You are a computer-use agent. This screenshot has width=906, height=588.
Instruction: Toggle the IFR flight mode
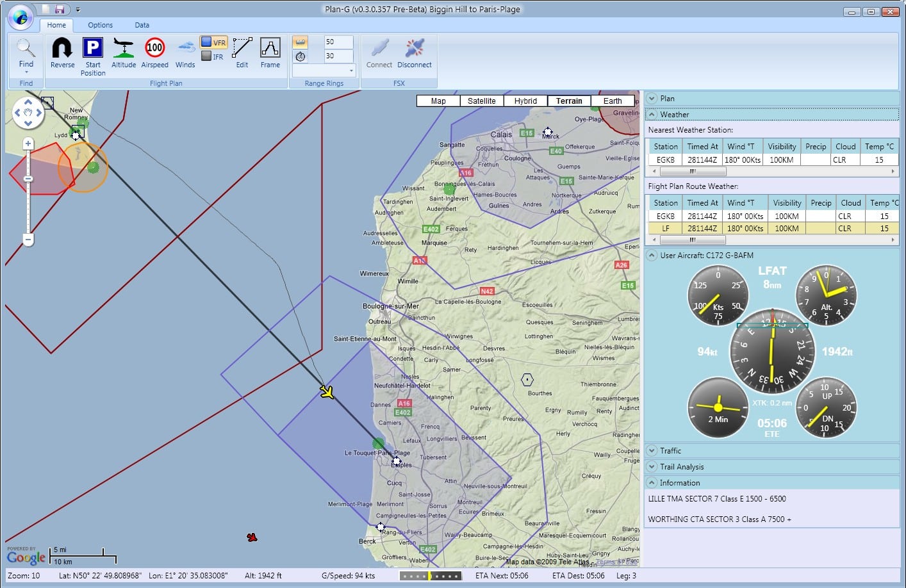(213, 56)
